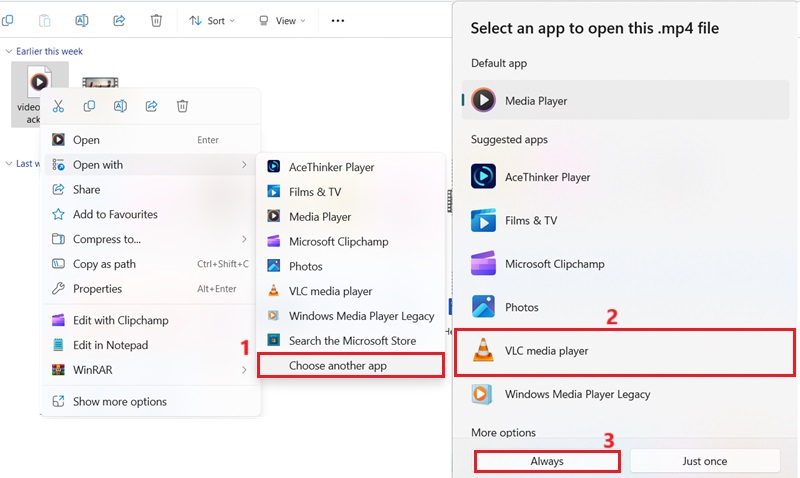The image size is (800, 478).
Task: Click the Microsoft Store icon in submenu
Action: pos(274,340)
